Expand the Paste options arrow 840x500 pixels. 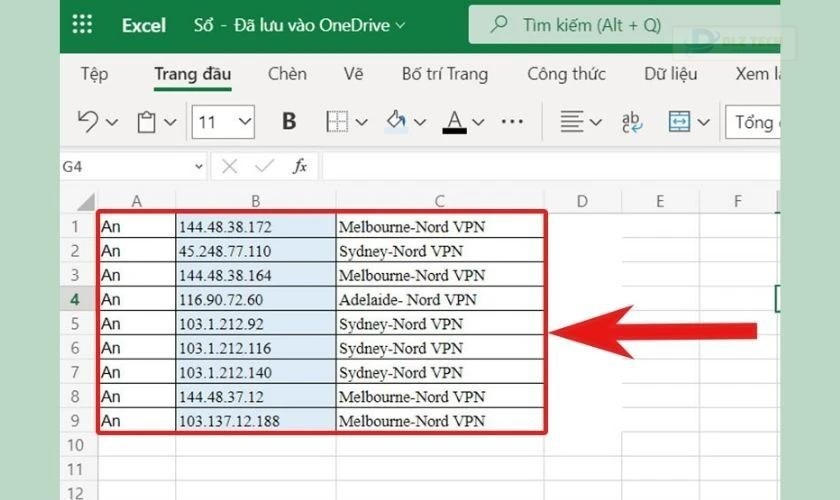(x=170, y=123)
